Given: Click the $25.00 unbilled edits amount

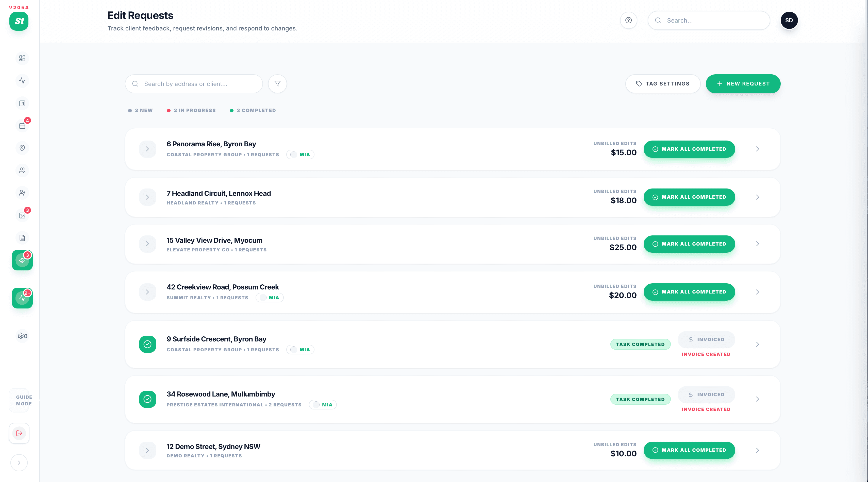Looking at the screenshot, I should pos(623,247).
